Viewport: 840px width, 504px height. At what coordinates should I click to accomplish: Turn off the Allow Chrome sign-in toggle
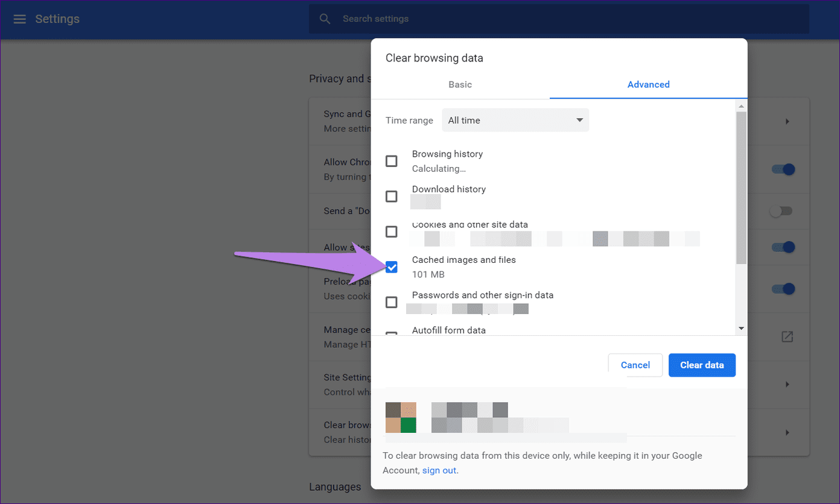(x=783, y=169)
